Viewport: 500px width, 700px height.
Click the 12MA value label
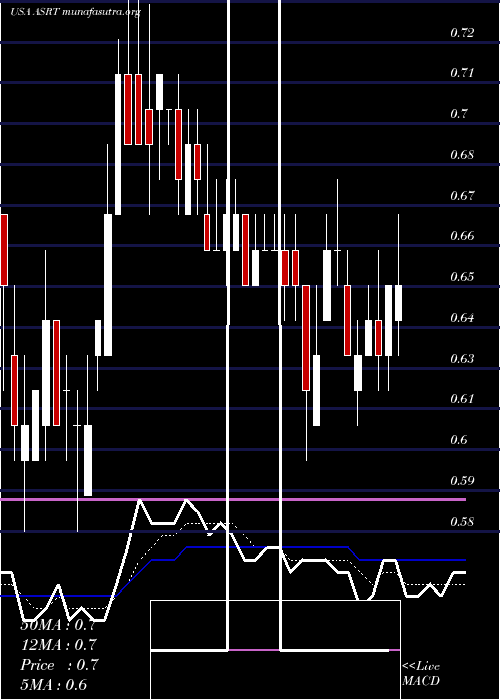click(x=58, y=645)
